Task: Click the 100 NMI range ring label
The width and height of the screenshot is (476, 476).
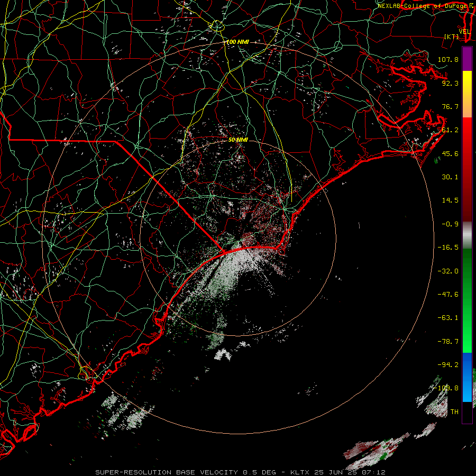Action: 237,42
